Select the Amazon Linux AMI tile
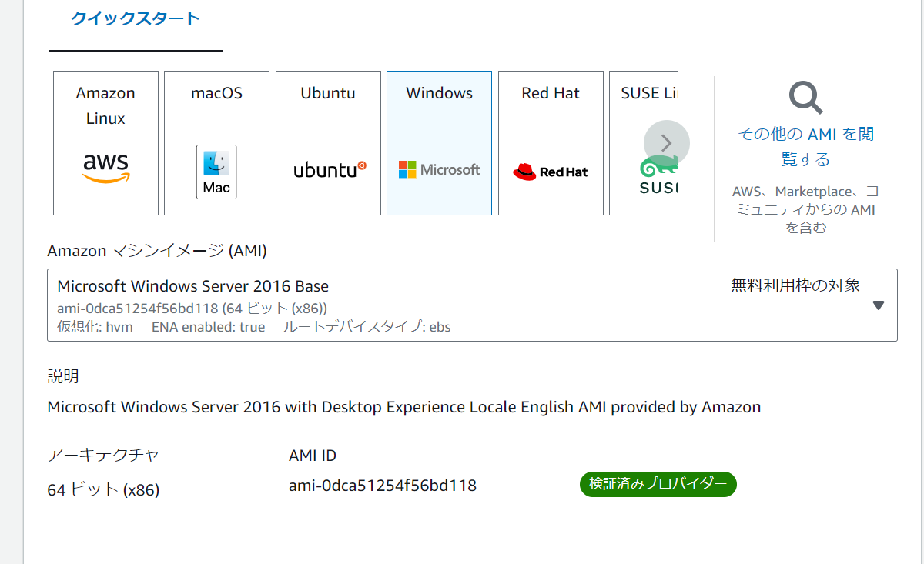The height and width of the screenshot is (564, 924). (105, 143)
